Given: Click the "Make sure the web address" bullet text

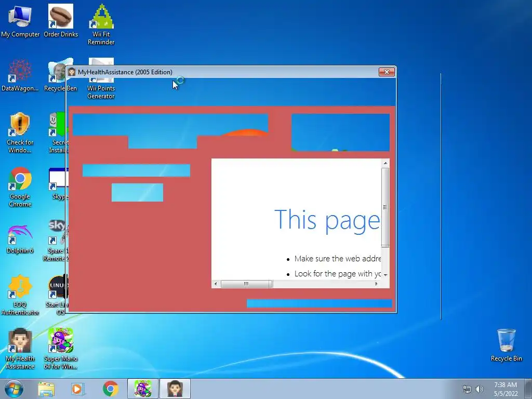Looking at the screenshot, I should coord(338,259).
